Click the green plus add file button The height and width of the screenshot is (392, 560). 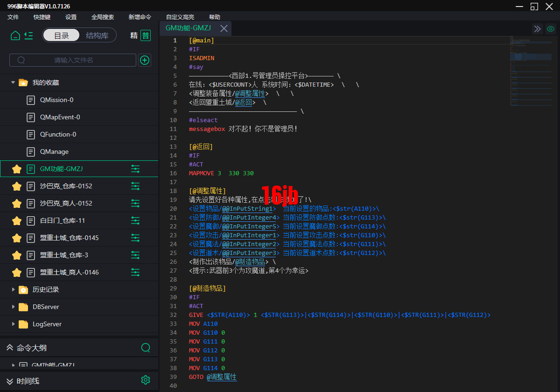pos(145,60)
